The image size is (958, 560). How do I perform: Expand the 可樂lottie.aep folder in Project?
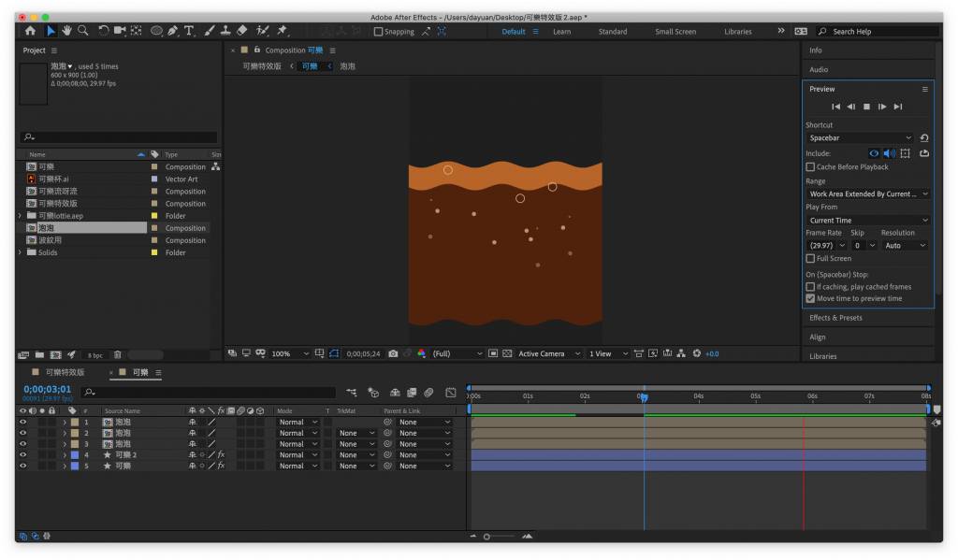(21, 216)
